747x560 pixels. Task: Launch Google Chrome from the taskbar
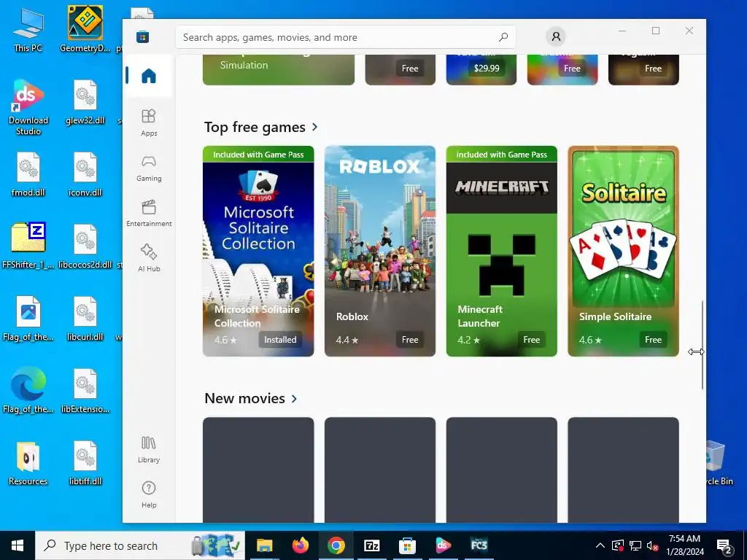tap(336, 545)
